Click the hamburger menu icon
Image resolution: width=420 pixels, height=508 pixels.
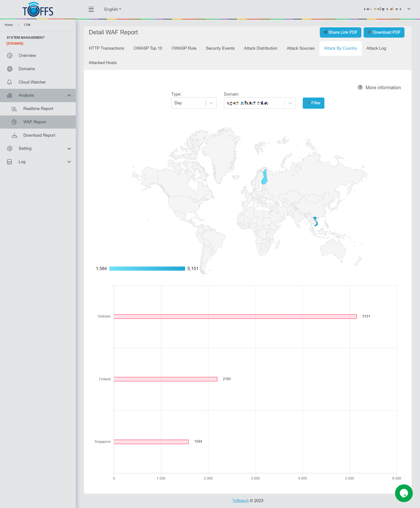(91, 9)
